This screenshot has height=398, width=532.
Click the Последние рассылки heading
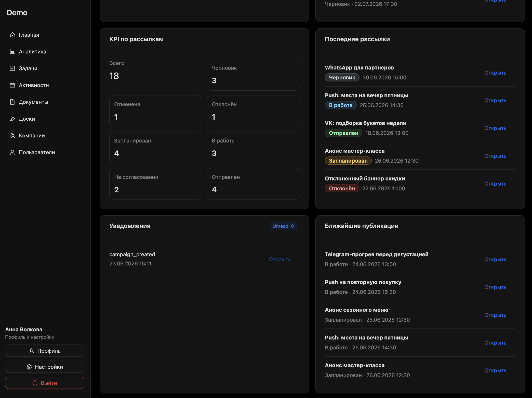coord(357,39)
